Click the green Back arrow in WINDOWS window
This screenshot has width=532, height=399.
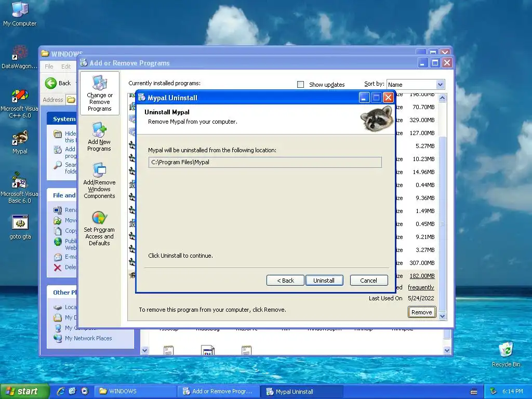(51, 83)
